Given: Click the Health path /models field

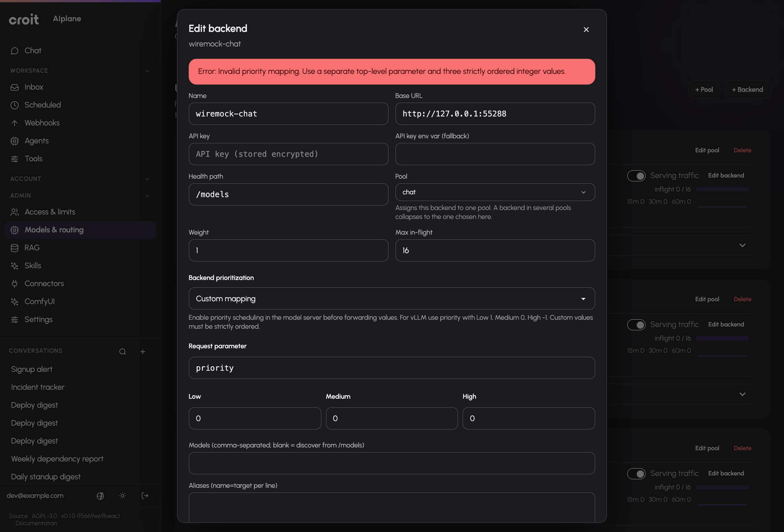Looking at the screenshot, I should (x=288, y=194).
